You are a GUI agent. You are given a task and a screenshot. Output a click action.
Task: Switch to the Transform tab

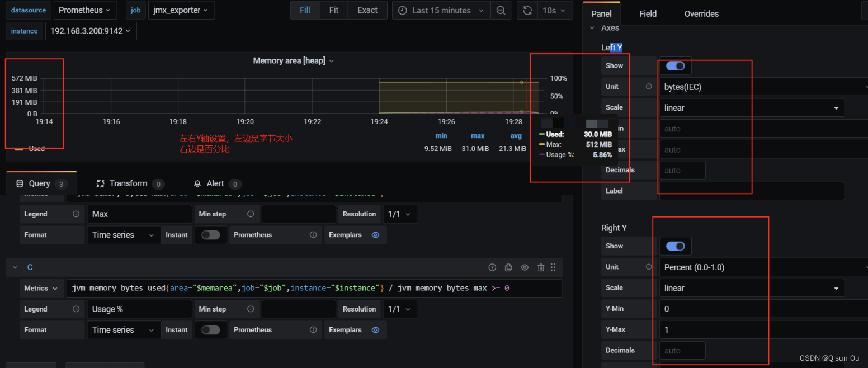click(x=130, y=183)
